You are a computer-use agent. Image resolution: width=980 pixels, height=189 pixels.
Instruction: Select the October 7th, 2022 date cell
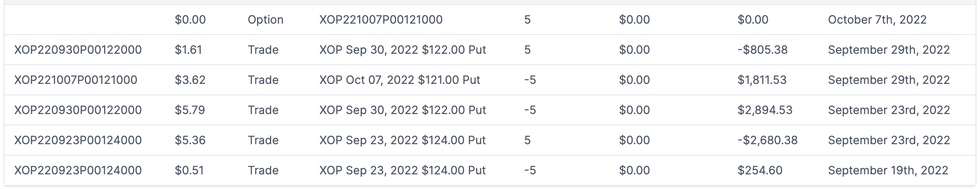[x=877, y=20]
